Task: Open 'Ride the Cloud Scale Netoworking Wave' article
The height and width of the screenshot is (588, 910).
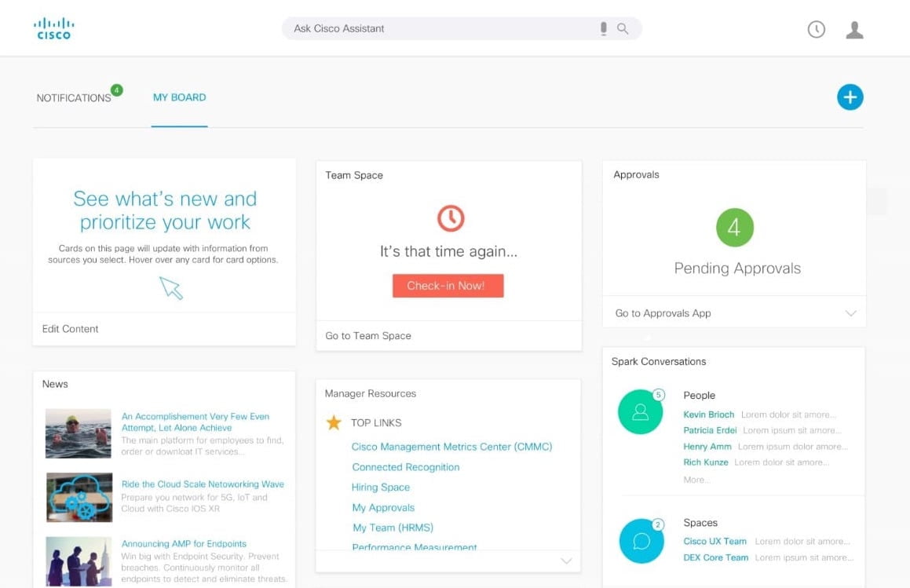Action: [x=203, y=484]
